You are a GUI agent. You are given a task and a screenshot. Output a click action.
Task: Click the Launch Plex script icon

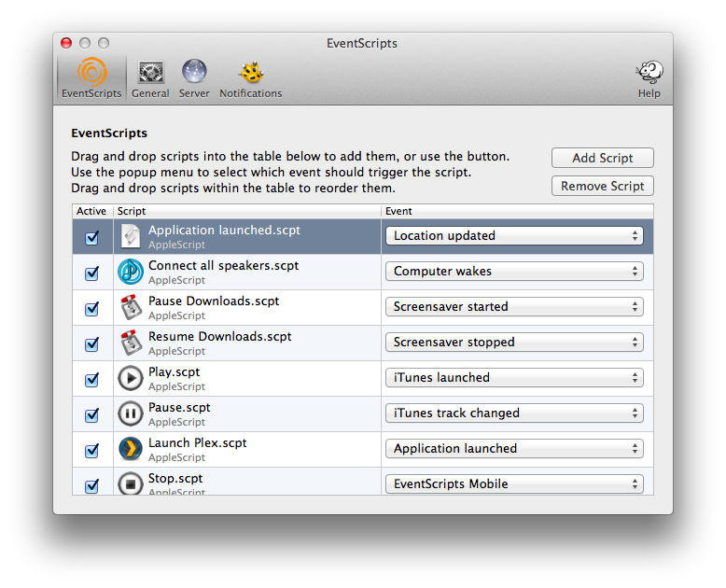point(130,449)
